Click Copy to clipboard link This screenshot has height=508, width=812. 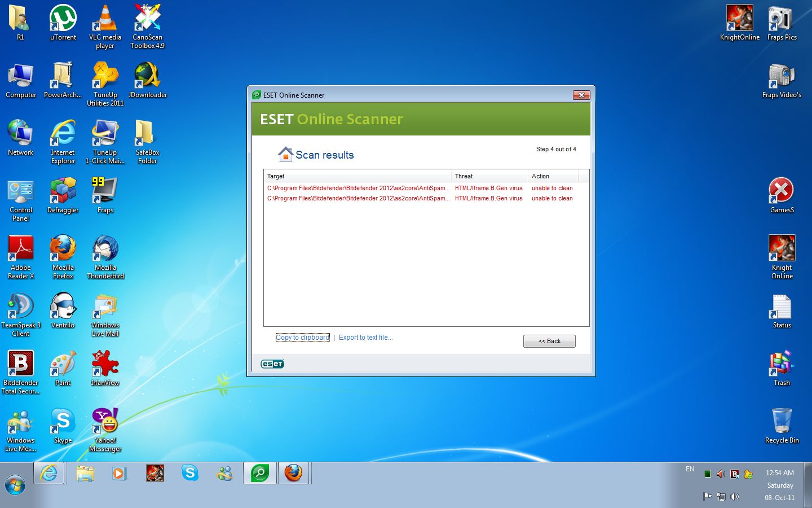(x=303, y=338)
